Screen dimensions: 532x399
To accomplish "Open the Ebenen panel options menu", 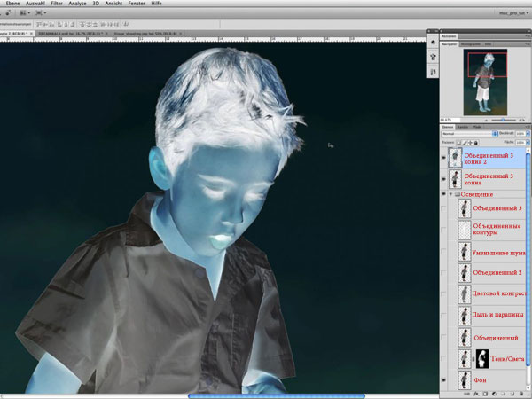I will (x=528, y=127).
